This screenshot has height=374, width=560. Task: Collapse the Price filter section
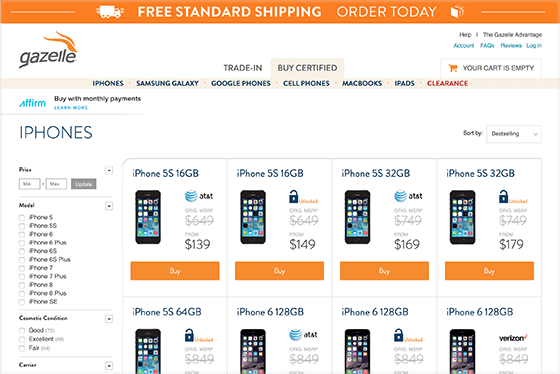(109, 170)
